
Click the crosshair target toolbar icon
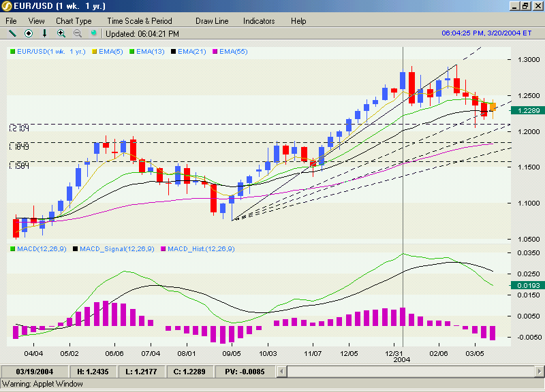[x=28, y=33]
